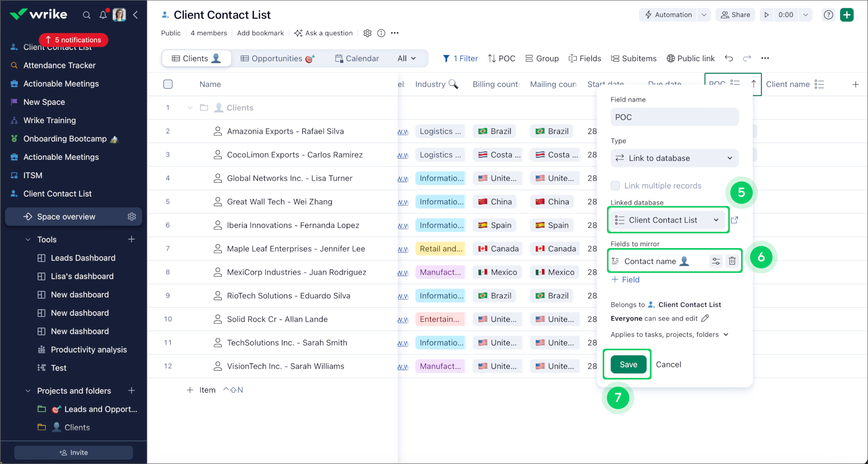The height and width of the screenshot is (464, 868).
Task: Open the Link to database type dropdown
Action: coord(674,158)
